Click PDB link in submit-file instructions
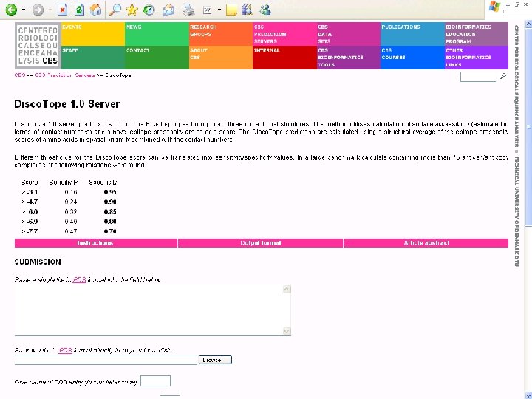 pyautogui.click(x=65, y=350)
